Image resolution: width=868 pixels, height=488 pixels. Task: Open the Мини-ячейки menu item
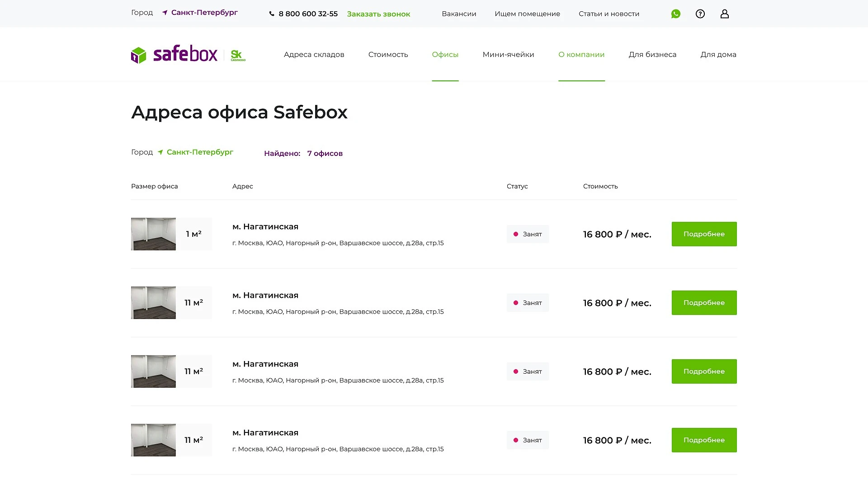[x=508, y=55]
